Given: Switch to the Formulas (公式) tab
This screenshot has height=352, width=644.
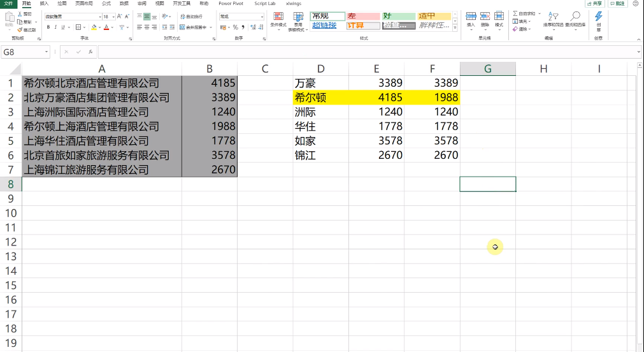Looking at the screenshot, I should coord(106,3).
